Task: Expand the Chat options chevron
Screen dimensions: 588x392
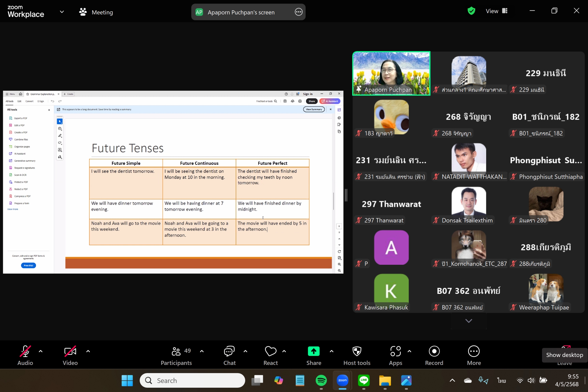Action: [245, 351]
